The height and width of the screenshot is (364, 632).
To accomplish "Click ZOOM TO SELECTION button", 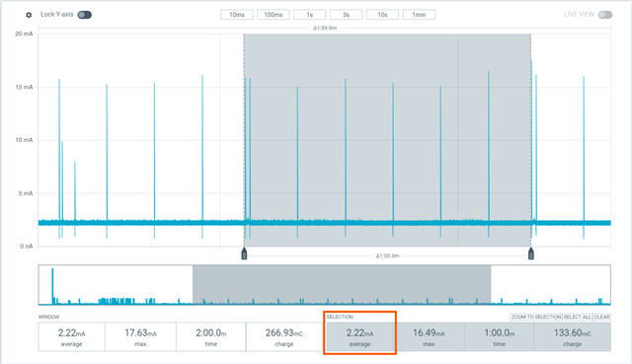I will pyautogui.click(x=536, y=317).
